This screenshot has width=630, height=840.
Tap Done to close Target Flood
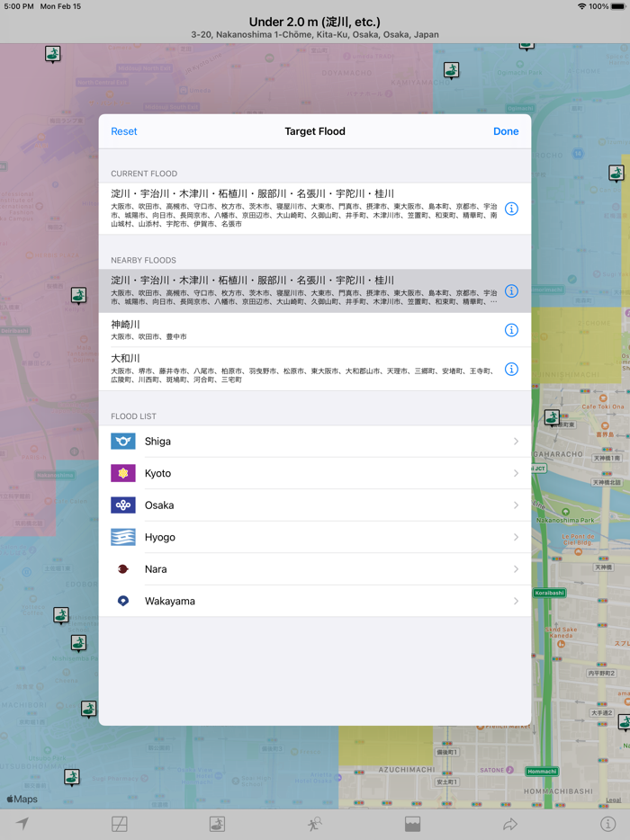505,131
